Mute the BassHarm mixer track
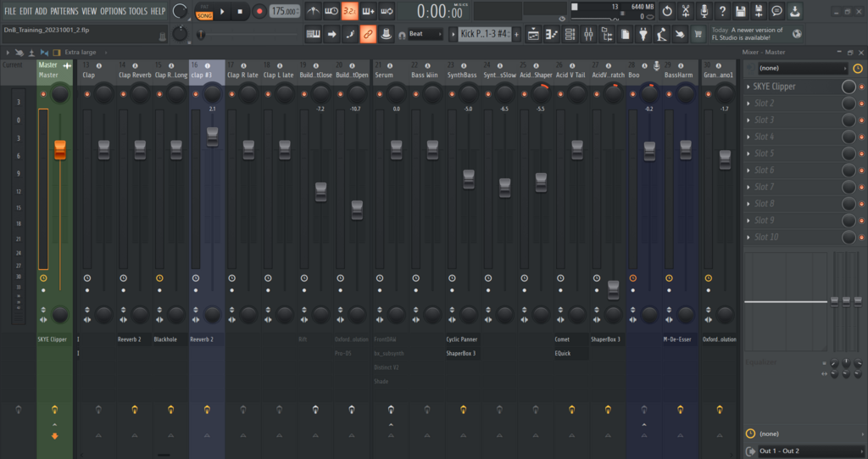The image size is (868, 459). click(669, 94)
